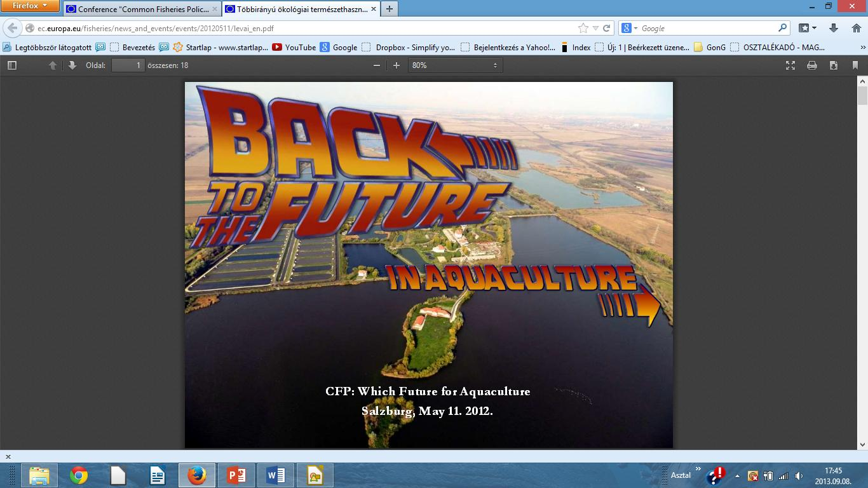Screen dimensions: 868x488
Task: Open the Startlap bookmark
Action: [x=220, y=47]
